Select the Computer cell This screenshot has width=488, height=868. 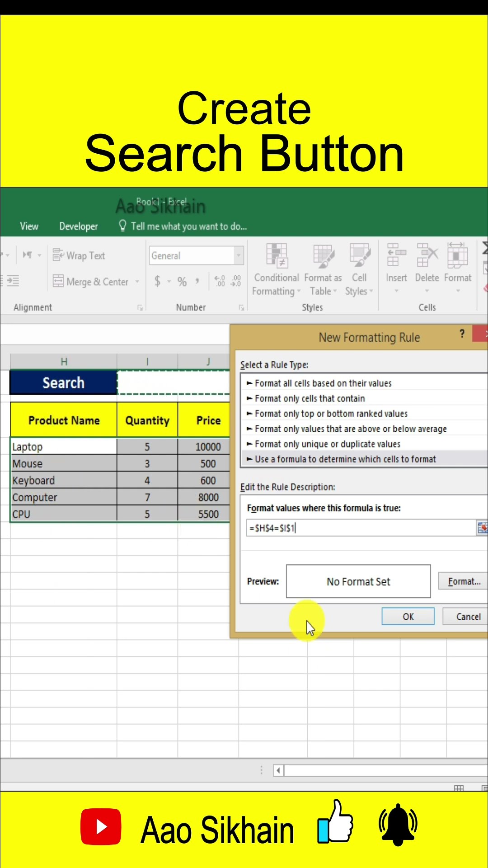click(x=64, y=497)
